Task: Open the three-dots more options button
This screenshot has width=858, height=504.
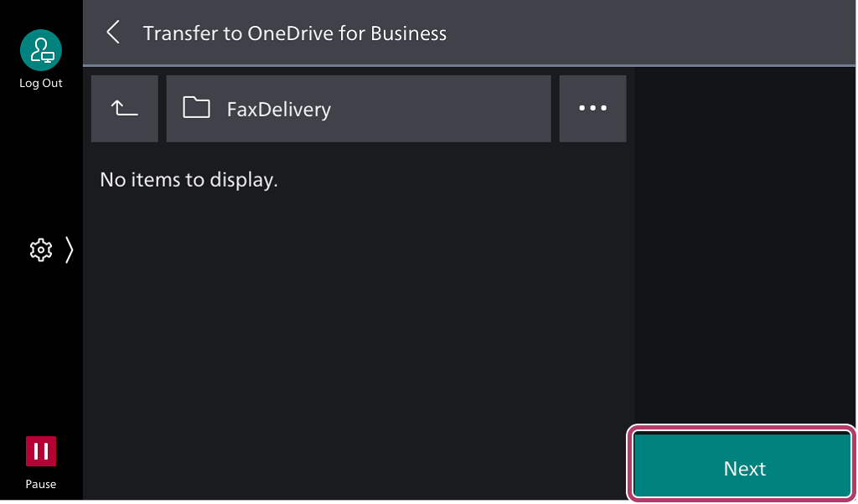Action: point(592,109)
